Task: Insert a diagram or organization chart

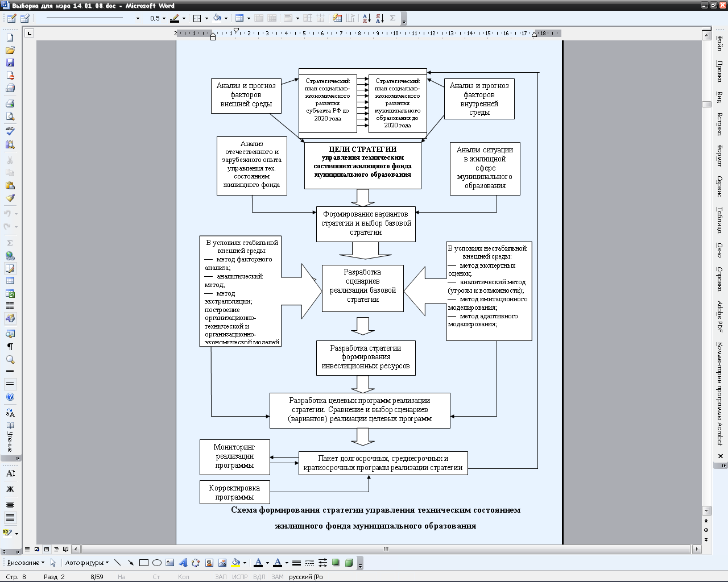Action: pyautogui.click(x=196, y=563)
